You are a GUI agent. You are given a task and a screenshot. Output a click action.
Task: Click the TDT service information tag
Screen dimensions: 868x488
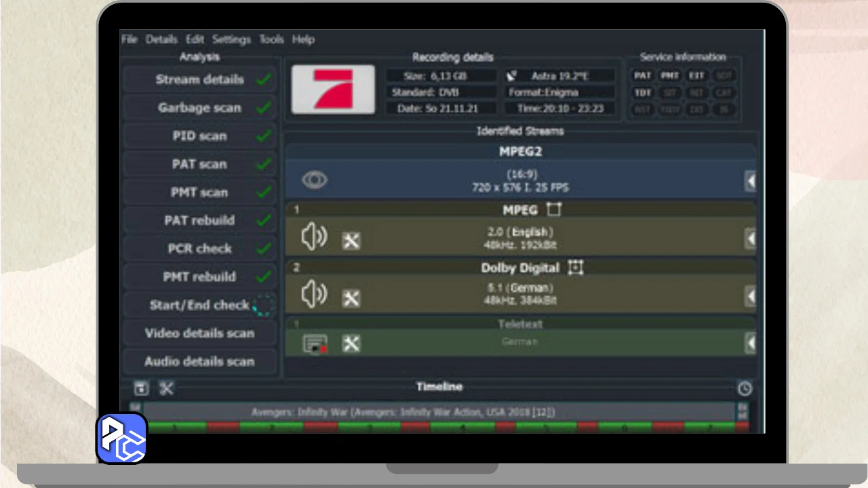[x=643, y=93]
